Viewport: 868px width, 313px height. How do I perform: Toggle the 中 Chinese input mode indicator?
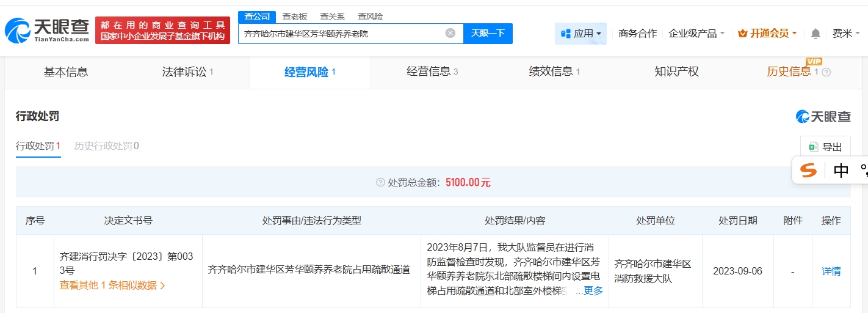click(841, 171)
